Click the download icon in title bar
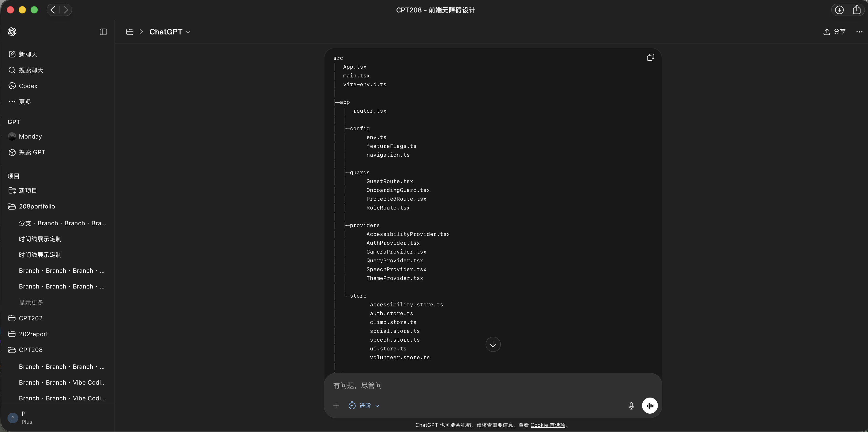Viewport: 868px width, 432px height. [x=839, y=10]
